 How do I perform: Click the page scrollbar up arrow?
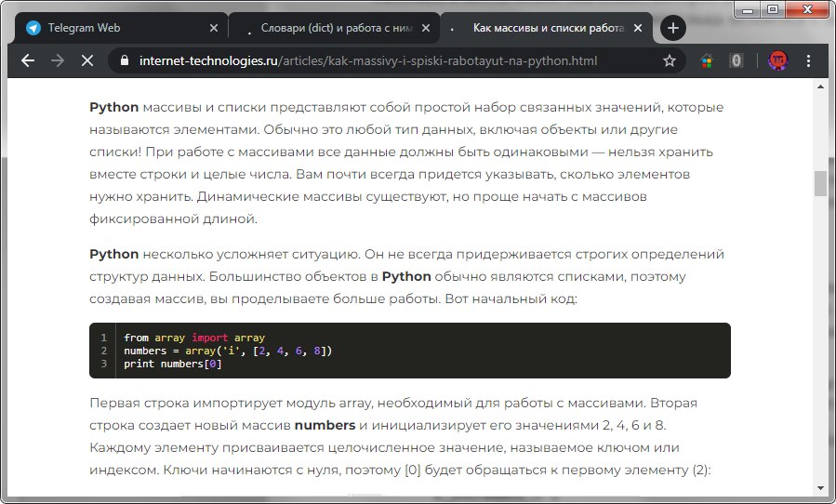click(820, 86)
